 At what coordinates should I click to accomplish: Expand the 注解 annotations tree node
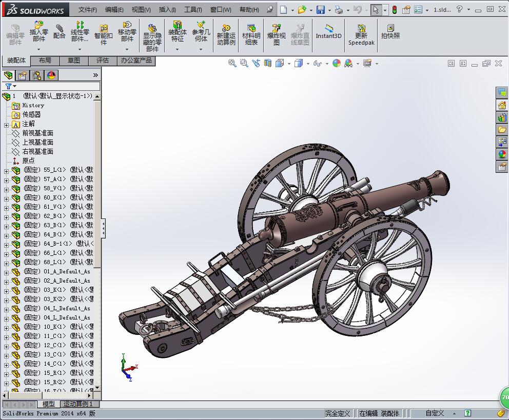[6, 124]
